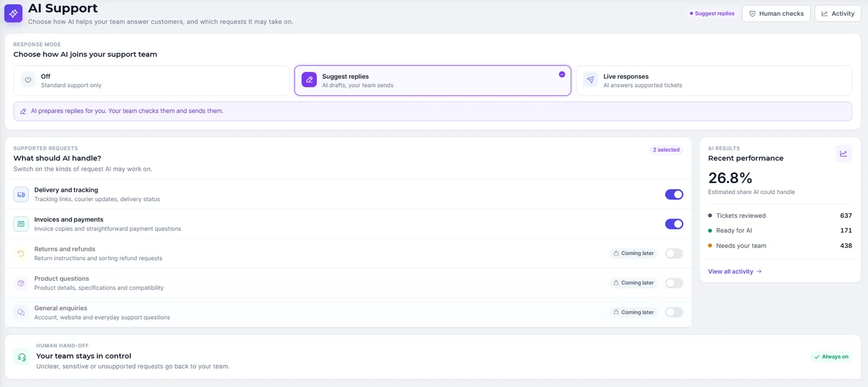Viewport: 868px width, 387px height.
Task: Click the paper plane icon on Live responses
Action: (x=590, y=80)
